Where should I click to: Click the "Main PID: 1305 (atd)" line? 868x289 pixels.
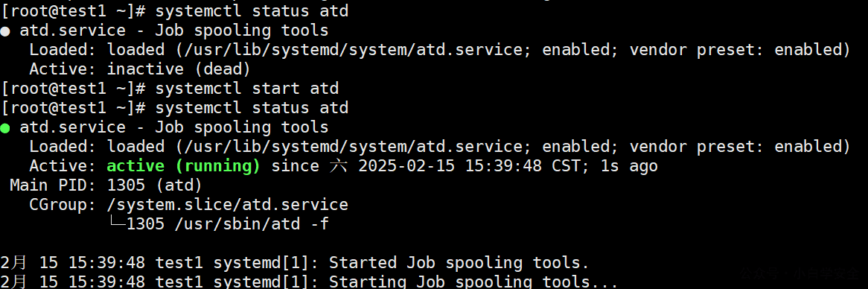click(x=106, y=185)
